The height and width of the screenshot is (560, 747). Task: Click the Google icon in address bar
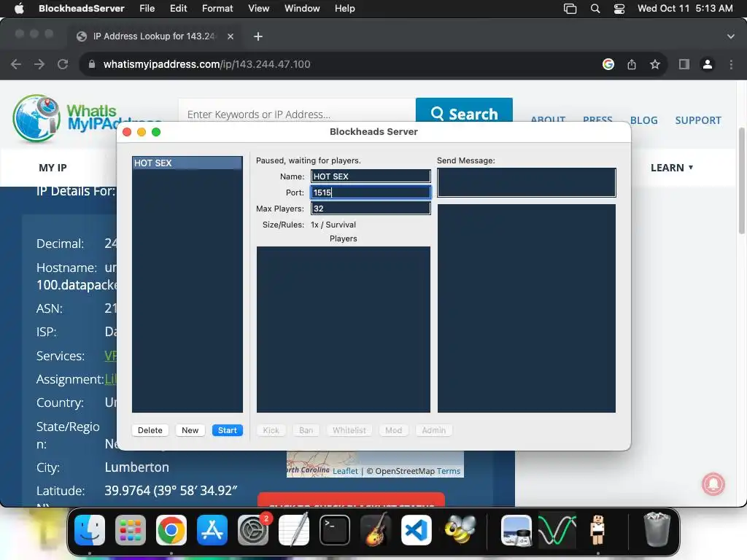(x=608, y=64)
